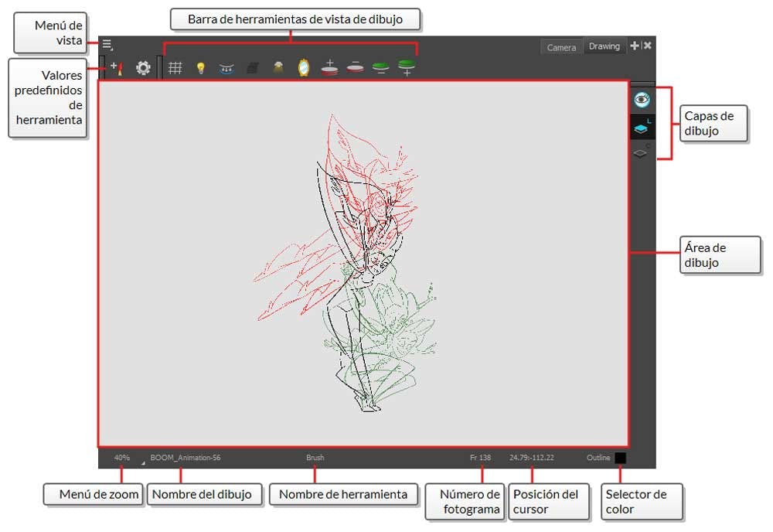Remove previous drawing with red minus icon
773x532 pixels.
355,68
